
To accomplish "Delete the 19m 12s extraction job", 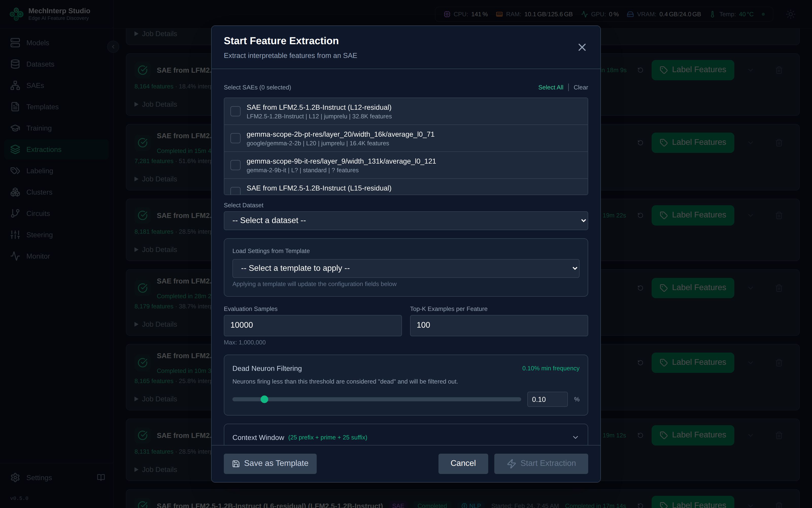I will 779,435.
